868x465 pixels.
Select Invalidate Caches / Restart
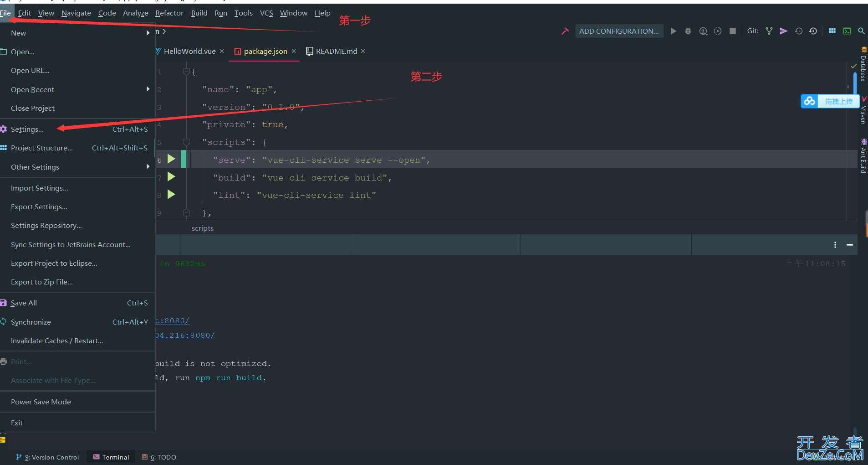[x=77, y=341]
